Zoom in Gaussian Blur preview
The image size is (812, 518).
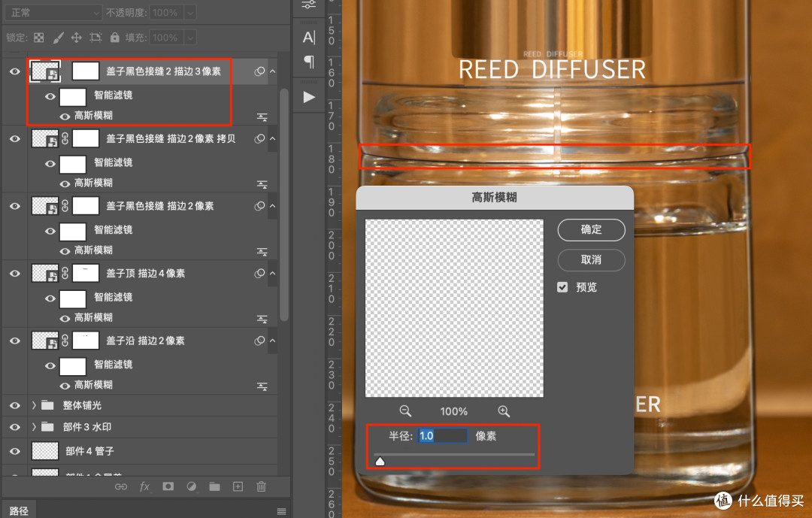tap(504, 411)
